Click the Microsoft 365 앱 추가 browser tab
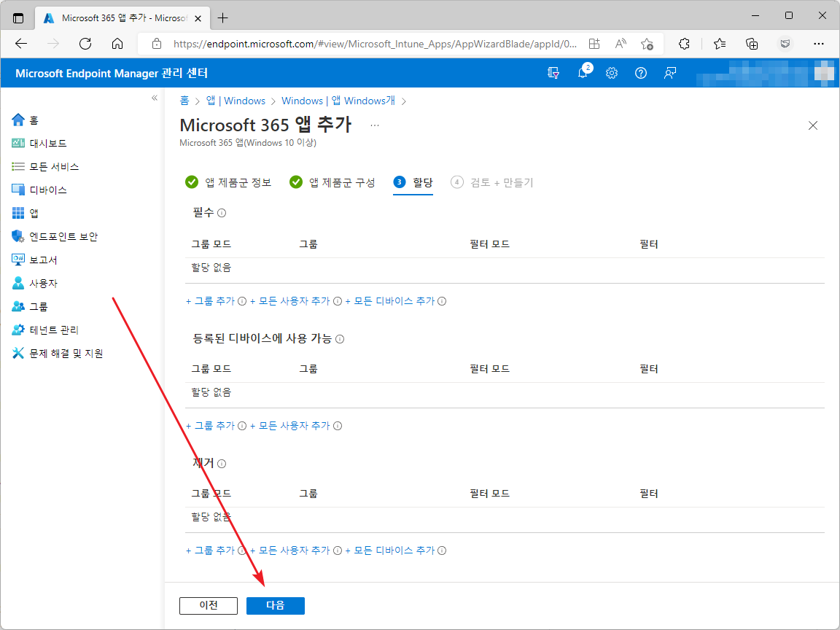Image resolution: width=840 pixels, height=630 pixels. pos(123,17)
